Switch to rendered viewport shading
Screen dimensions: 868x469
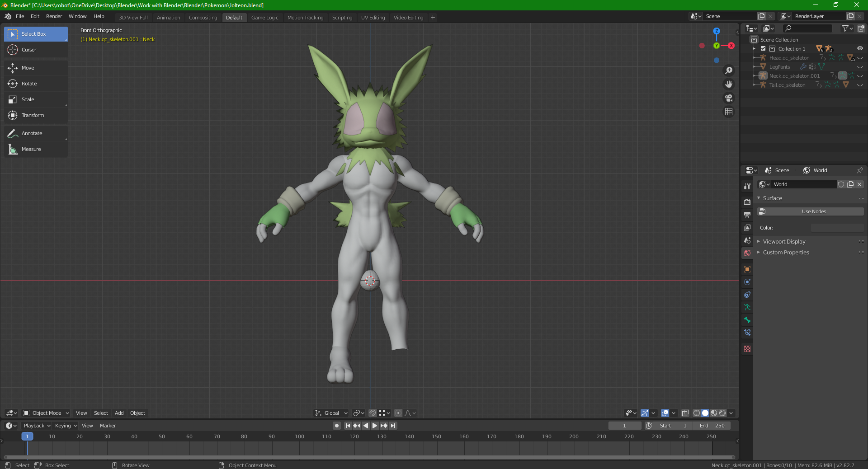[722, 413]
